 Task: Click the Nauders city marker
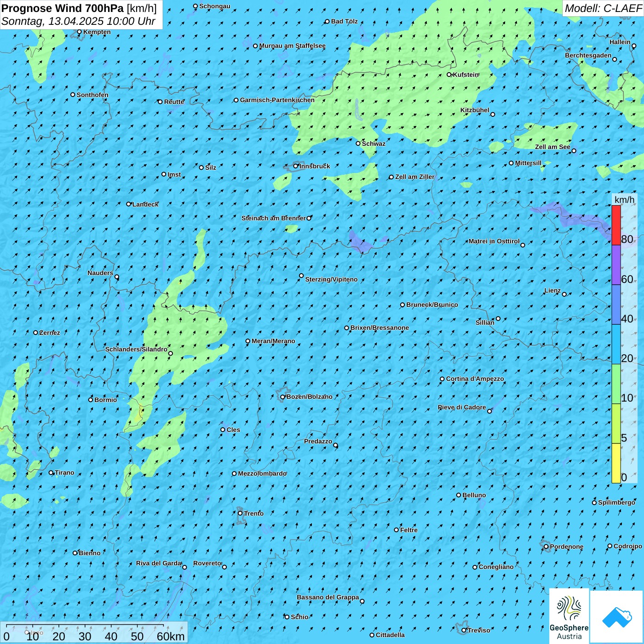point(117,277)
